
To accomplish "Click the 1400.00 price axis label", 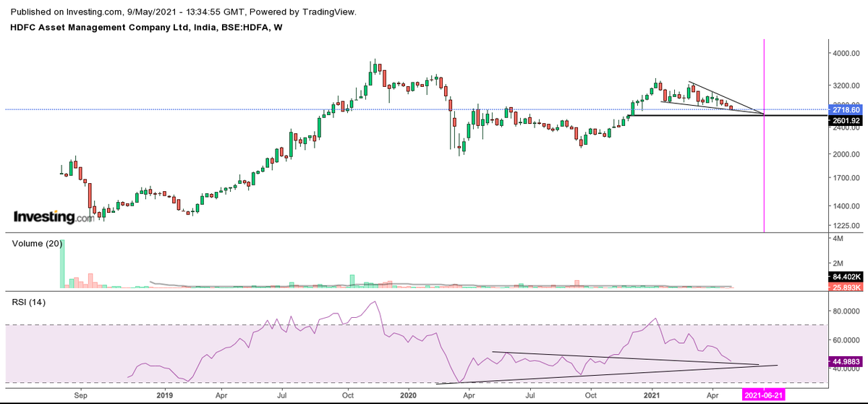I will (x=847, y=206).
